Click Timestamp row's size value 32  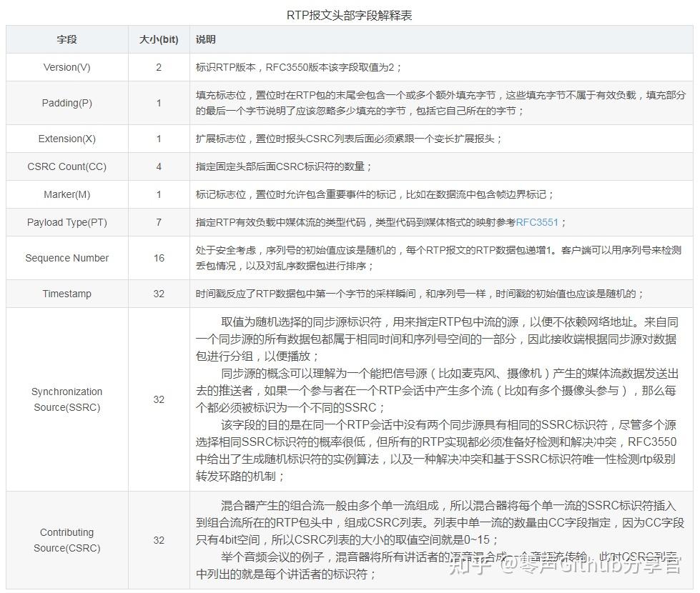[x=158, y=294]
